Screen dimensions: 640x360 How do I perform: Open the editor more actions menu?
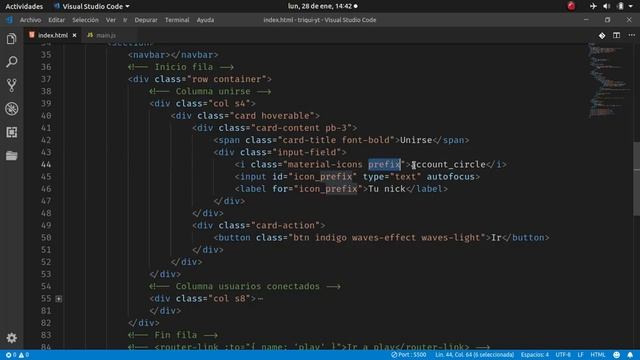[x=631, y=36]
